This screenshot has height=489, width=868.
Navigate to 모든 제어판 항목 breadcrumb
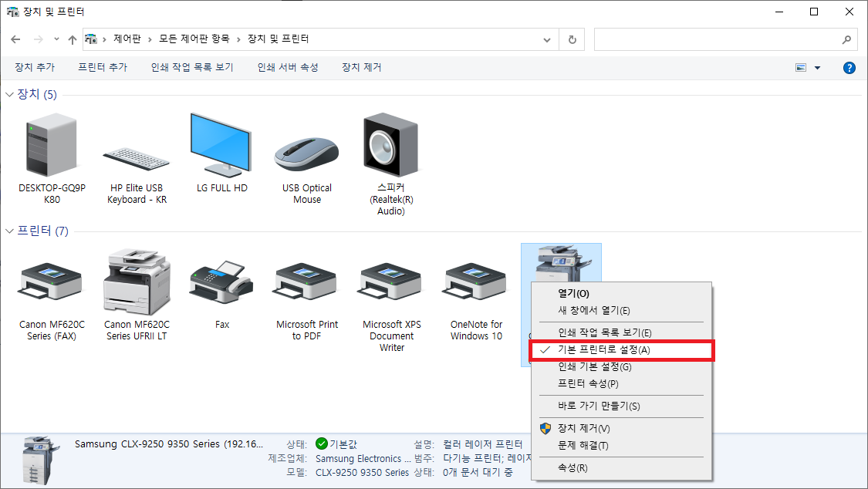click(194, 39)
